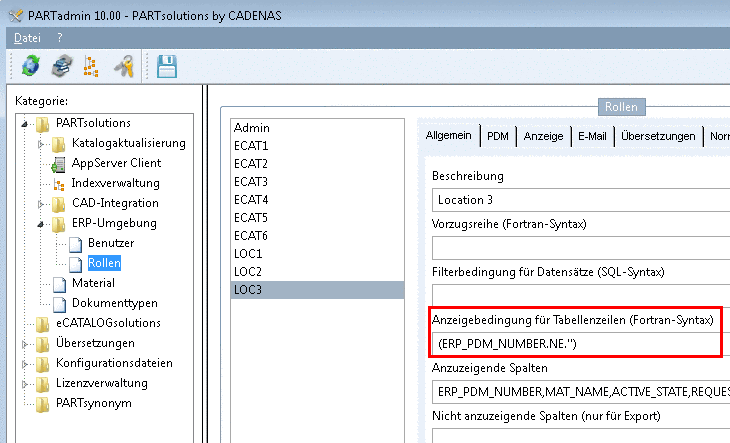
Task: Select Benutzer in the category tree
Action: coord(111,243)
